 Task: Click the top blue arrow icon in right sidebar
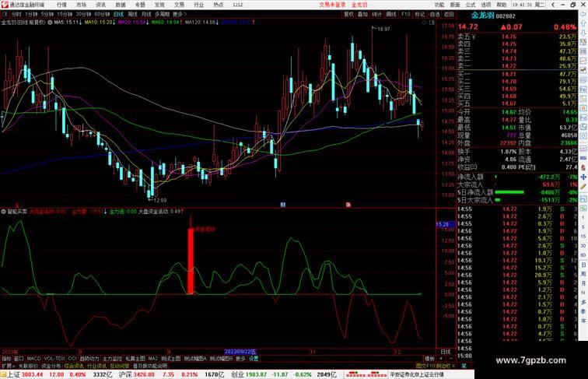coord(583,14)
